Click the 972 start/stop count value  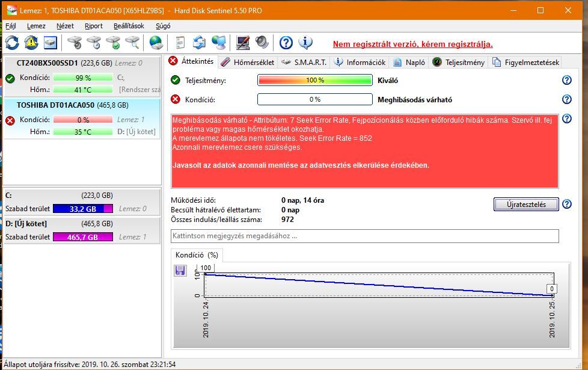coord(287,220)
